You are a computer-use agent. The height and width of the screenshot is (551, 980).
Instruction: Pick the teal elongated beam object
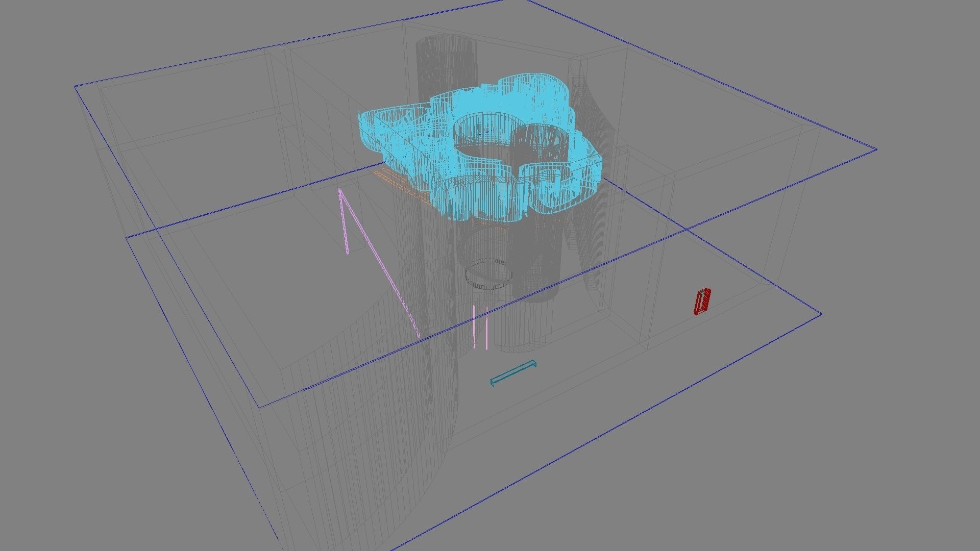pyautogui.click(x=513, y=373)
